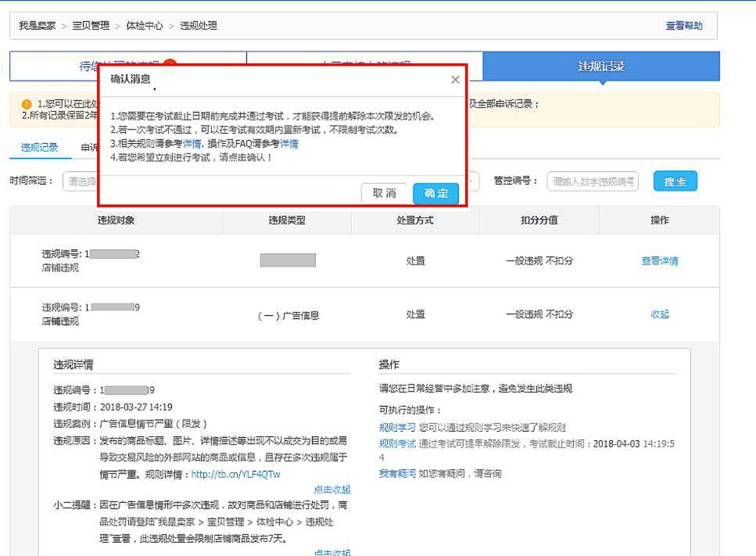756x556 pixels.
Task: Open 查看帮助 help link
Action: coord(683,26)
